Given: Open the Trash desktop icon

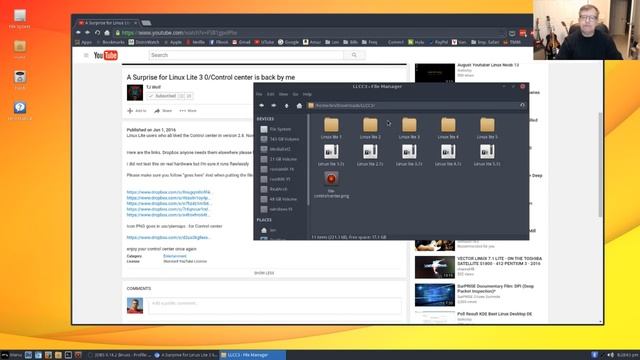Looking at the screenshot, I should [20, 80].
